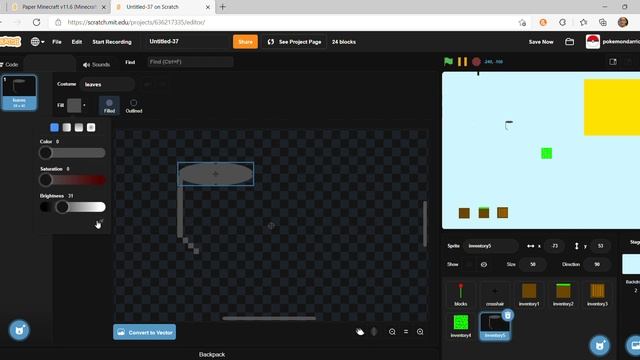Open the My Stuff folder icon
This screenshot has height=360, width=640.
tap(569, 42)
